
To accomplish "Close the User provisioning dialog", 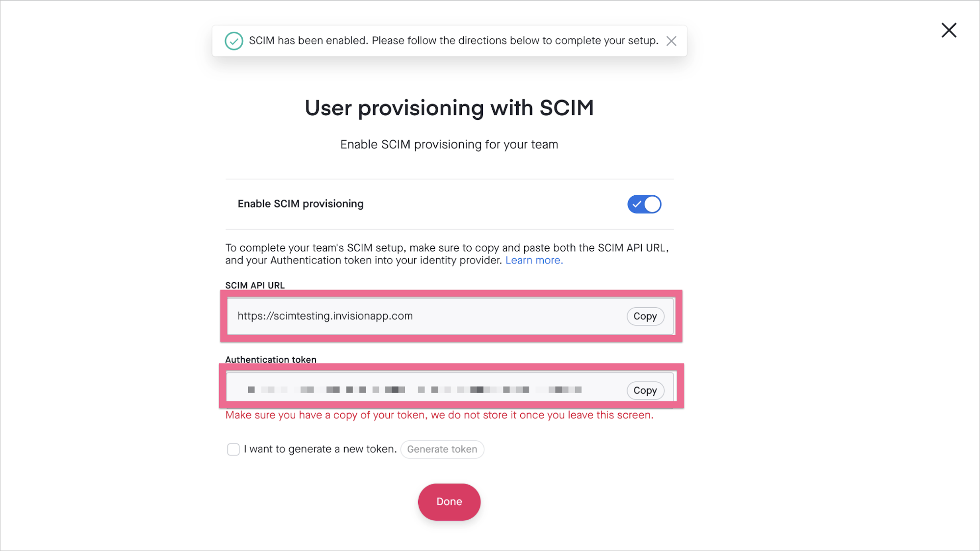I will pyautogui.click(x=949, y=30).
